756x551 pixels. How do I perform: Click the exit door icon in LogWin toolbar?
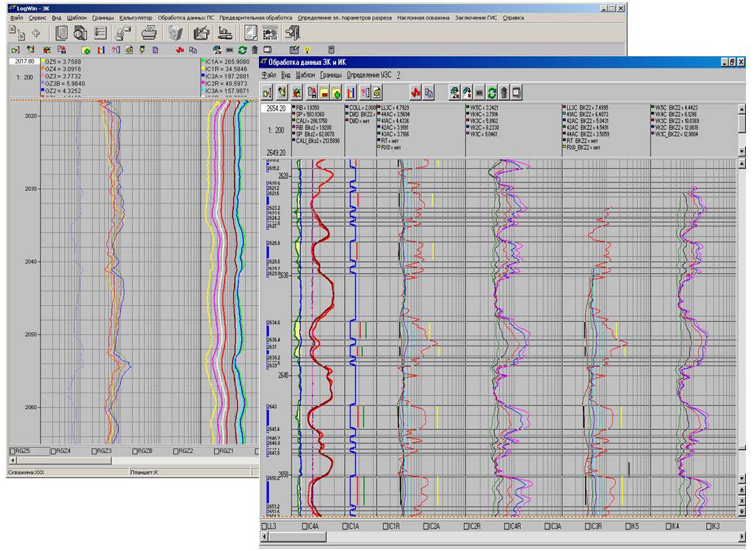point(293,32)
